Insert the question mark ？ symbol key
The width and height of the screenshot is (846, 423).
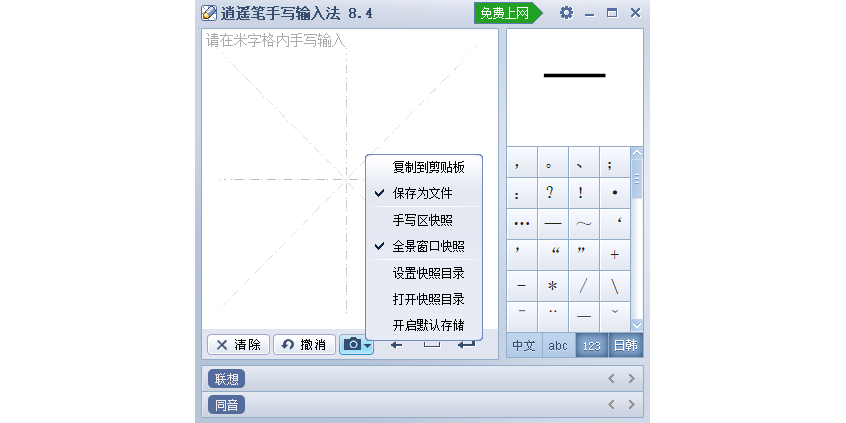point(553,193)
